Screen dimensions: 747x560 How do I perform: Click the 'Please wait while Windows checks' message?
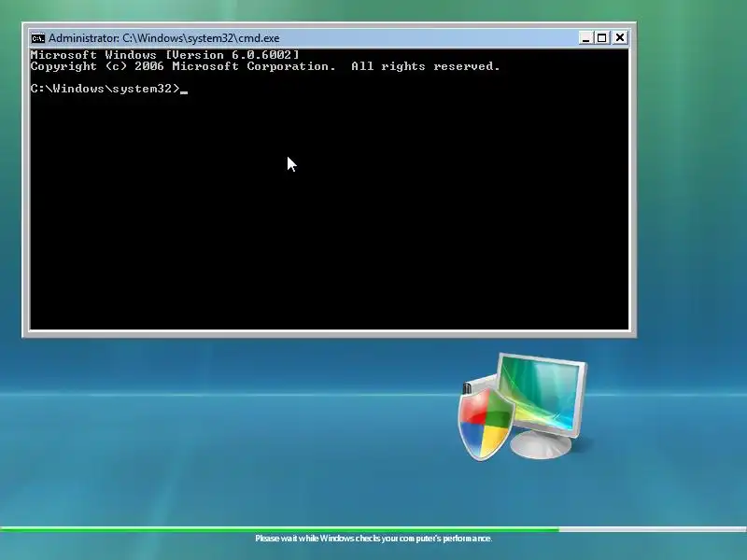pyautogui.click(x=373, y=539)
